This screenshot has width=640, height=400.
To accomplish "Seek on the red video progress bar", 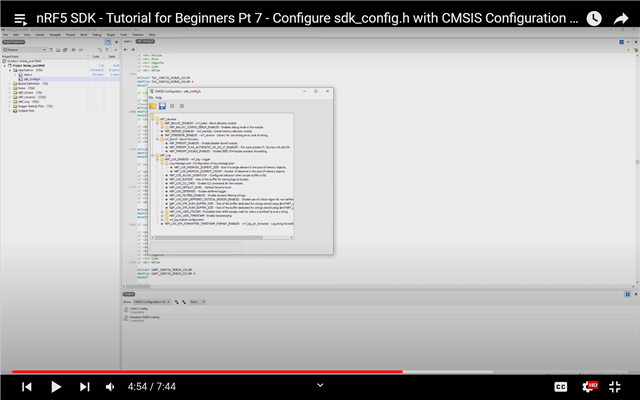I will click(x=200, y=371).
